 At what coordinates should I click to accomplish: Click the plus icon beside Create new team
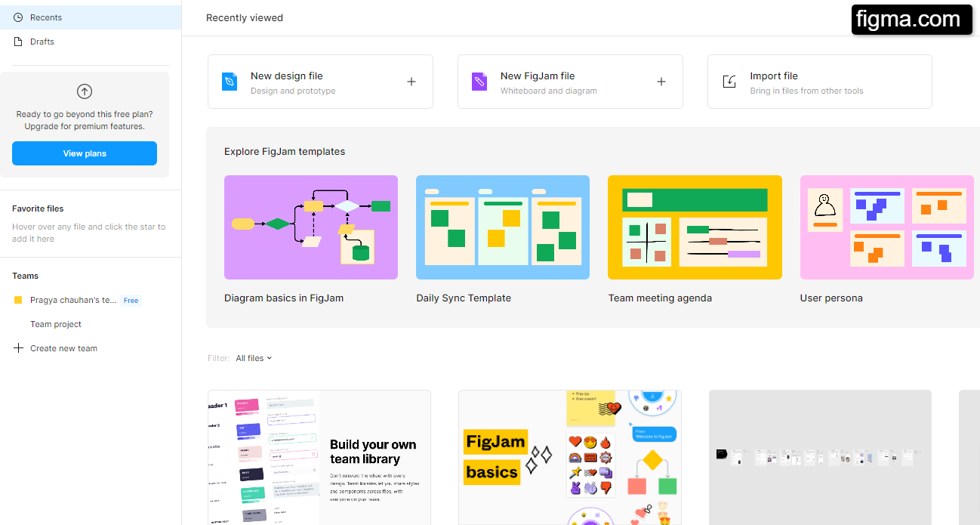(19, 348)
